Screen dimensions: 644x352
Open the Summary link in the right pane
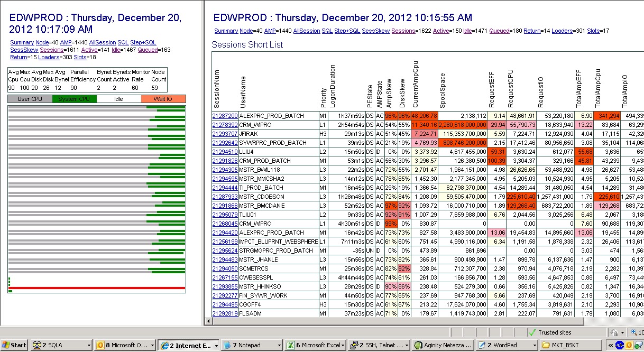coord(226,31)
